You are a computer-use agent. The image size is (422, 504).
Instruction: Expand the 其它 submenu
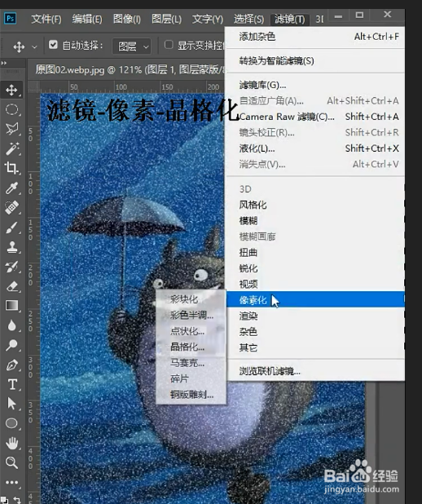[x=315, y=347]
